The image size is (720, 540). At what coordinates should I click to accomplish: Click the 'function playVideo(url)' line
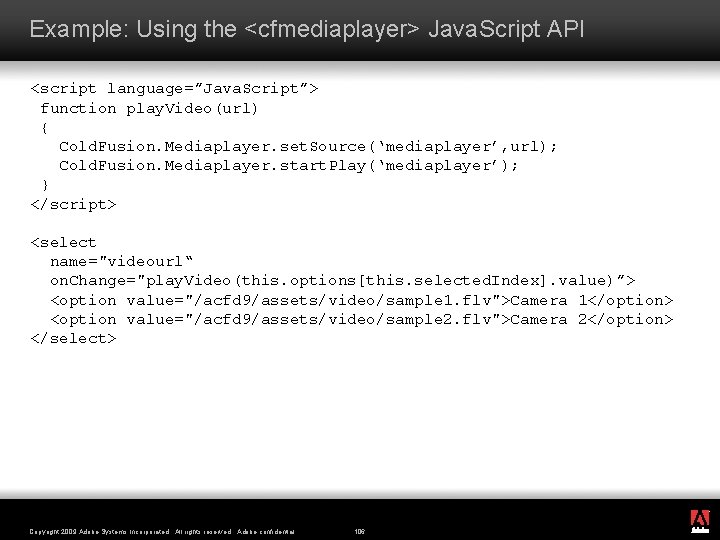149,108
